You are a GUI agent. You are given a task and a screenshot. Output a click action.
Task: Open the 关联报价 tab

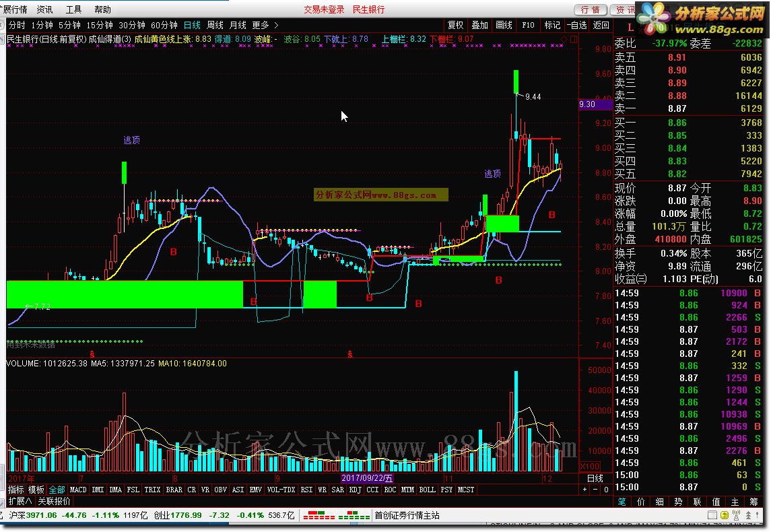tap(54, 501)
